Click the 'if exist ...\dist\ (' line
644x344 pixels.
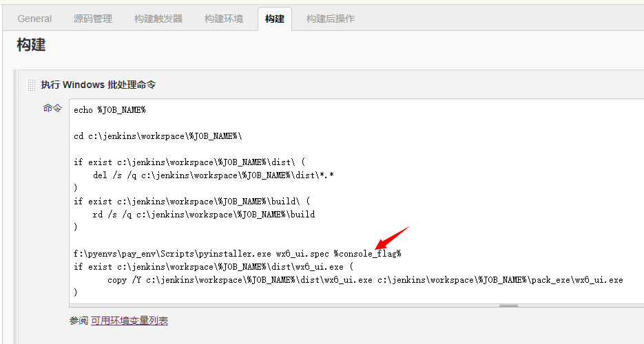pyautogui.click(x=189, y=162)
